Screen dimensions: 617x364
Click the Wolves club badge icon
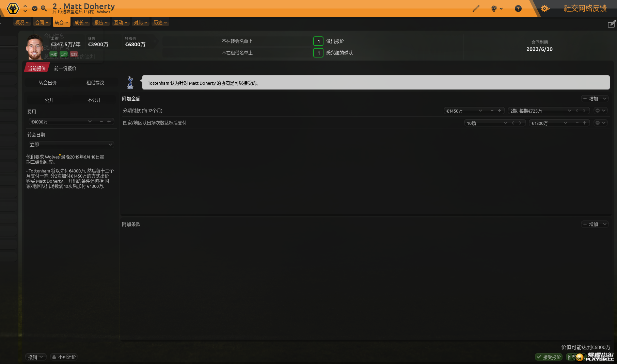click(x=13, y=8)
